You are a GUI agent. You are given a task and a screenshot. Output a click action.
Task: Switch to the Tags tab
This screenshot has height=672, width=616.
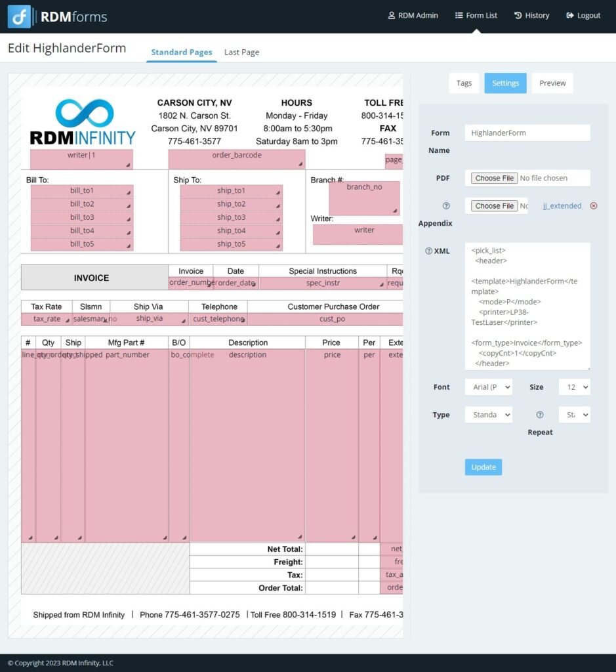[x=464, y=83]
